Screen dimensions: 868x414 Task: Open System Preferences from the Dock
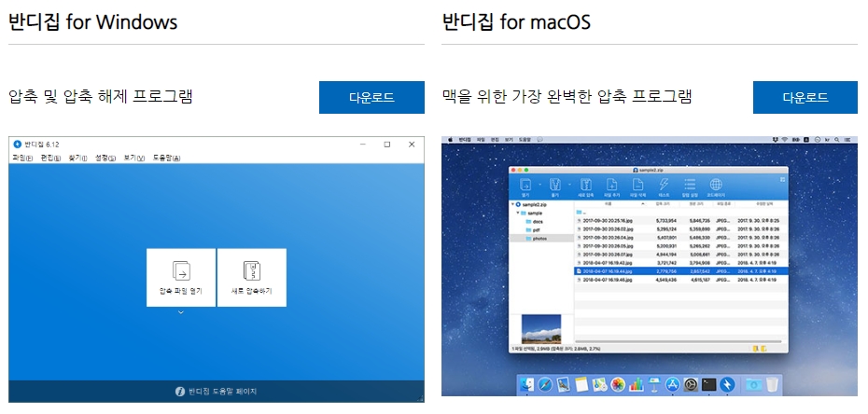[691, 385]
